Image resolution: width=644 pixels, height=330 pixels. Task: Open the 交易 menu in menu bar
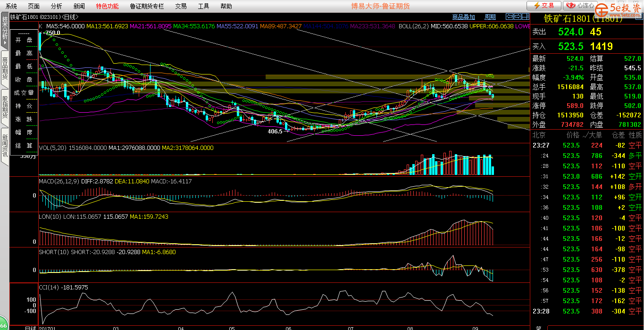(181, 6)
